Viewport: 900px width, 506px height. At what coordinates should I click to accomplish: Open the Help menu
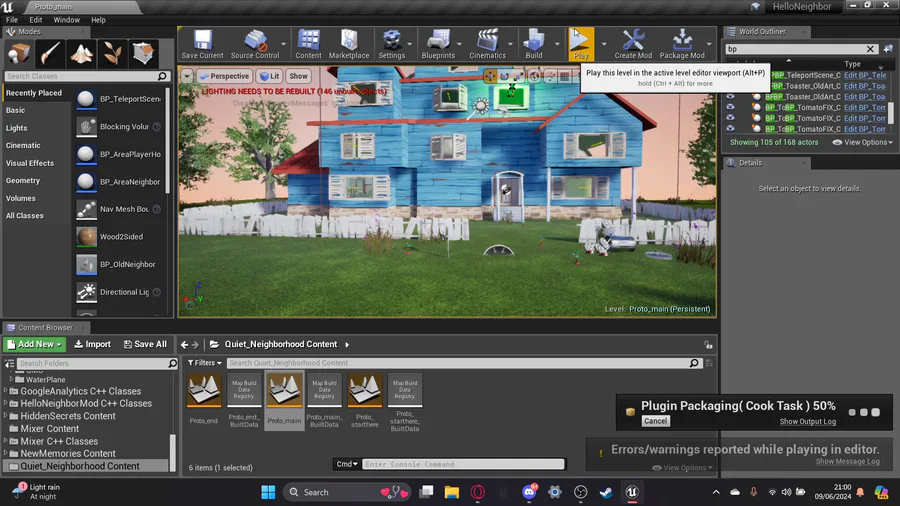pyautogui.click(x=98, y=20)
